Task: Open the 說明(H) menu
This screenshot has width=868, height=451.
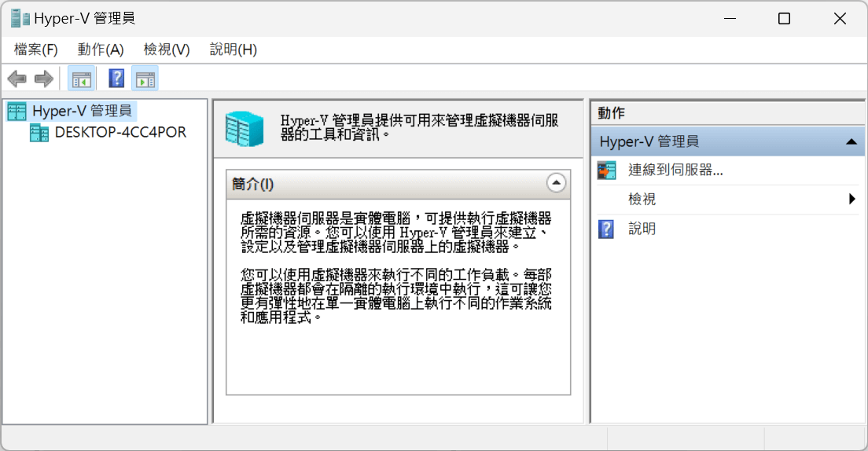Action: point(233,49)
